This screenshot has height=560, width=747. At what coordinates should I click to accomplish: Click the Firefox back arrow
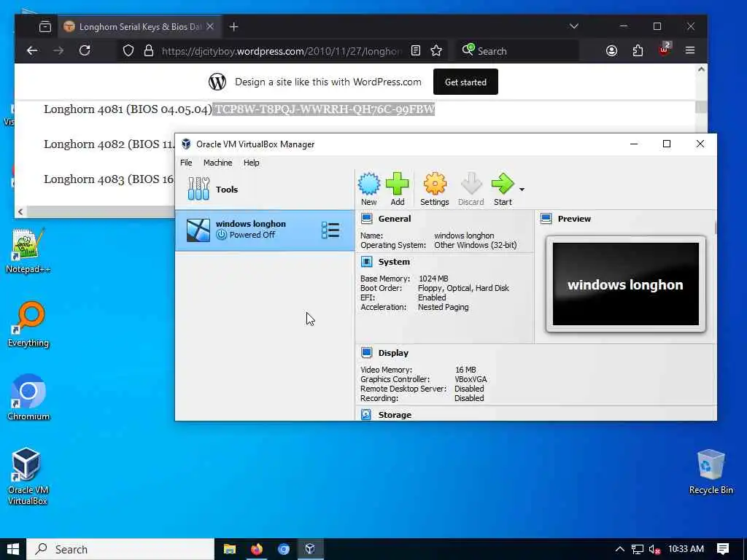coord(32,50)
